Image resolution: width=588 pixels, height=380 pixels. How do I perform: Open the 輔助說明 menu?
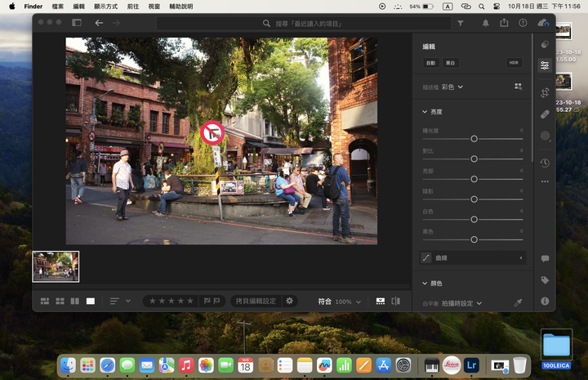pyautogui.click(x=181, y=7)
